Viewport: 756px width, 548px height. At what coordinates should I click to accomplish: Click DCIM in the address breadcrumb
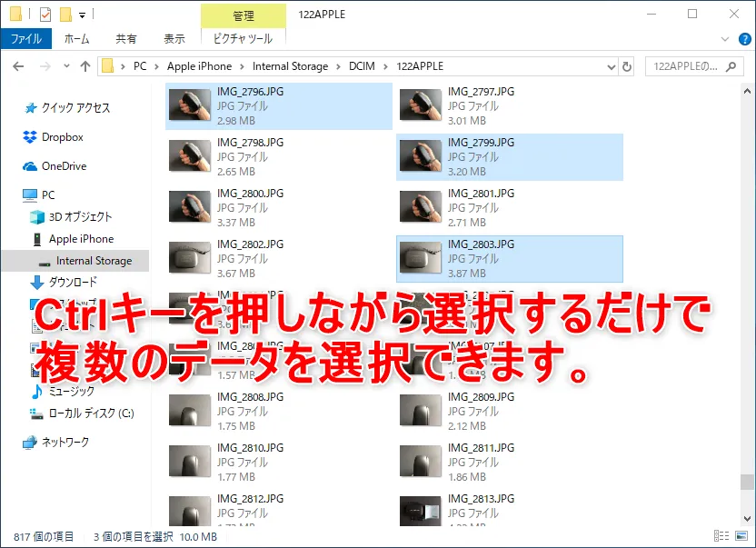click(362, 66)
